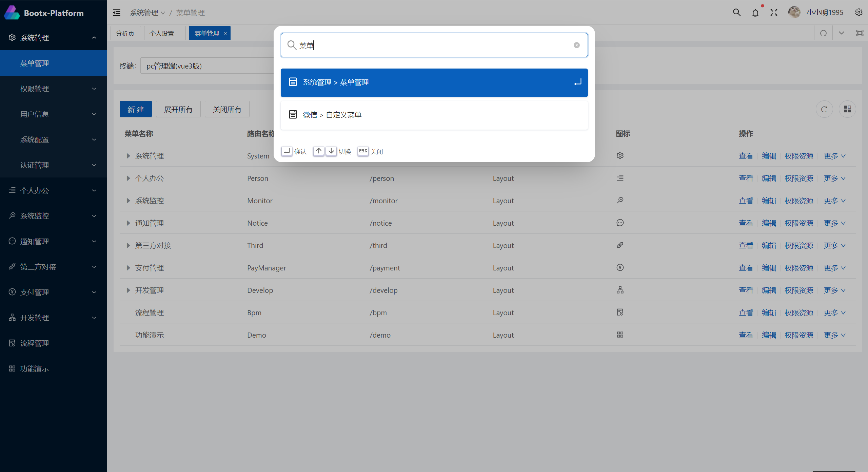Click the cluster icon in 开发管理 row
This screenshot has height=472, width=868.
click(x=620, y=290)
